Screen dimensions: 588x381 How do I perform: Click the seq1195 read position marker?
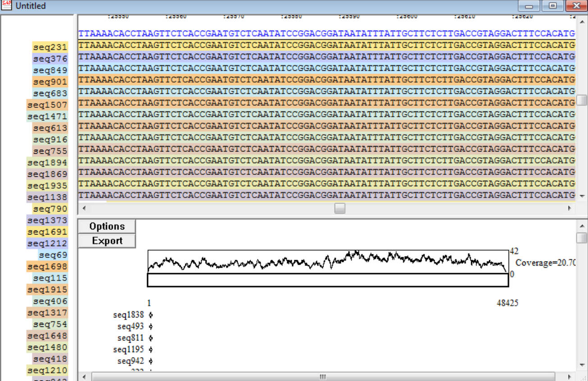tap(151, 350)
